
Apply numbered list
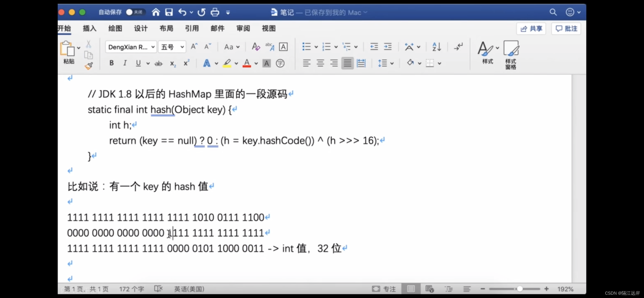tap(326, 47)
